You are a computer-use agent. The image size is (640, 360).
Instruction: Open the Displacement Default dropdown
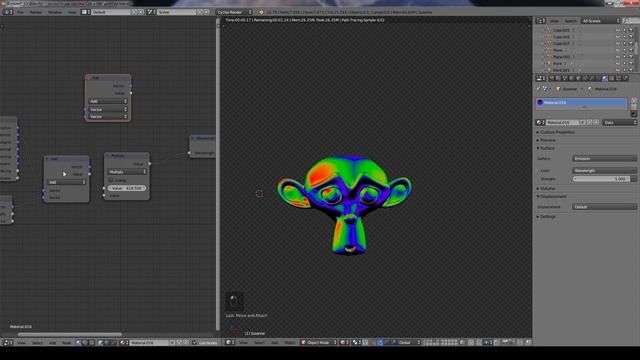point(604,207)
